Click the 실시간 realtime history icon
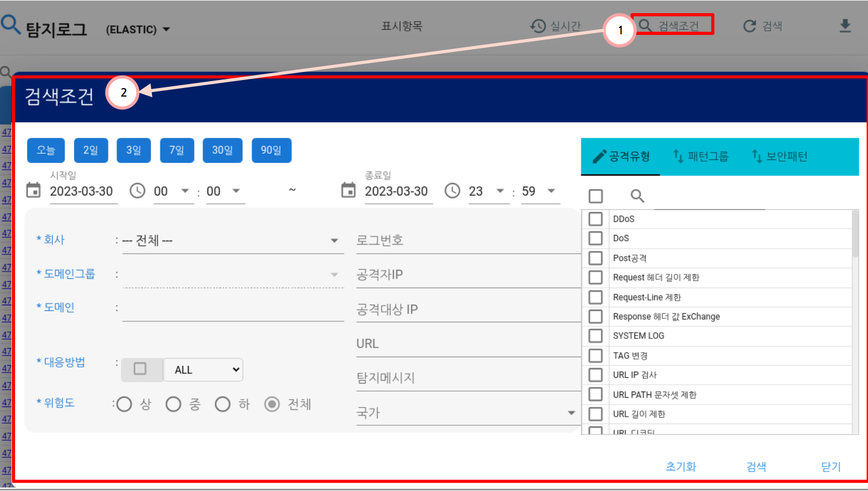This screenshot has width=868, height=491. [x=538, y=26]
